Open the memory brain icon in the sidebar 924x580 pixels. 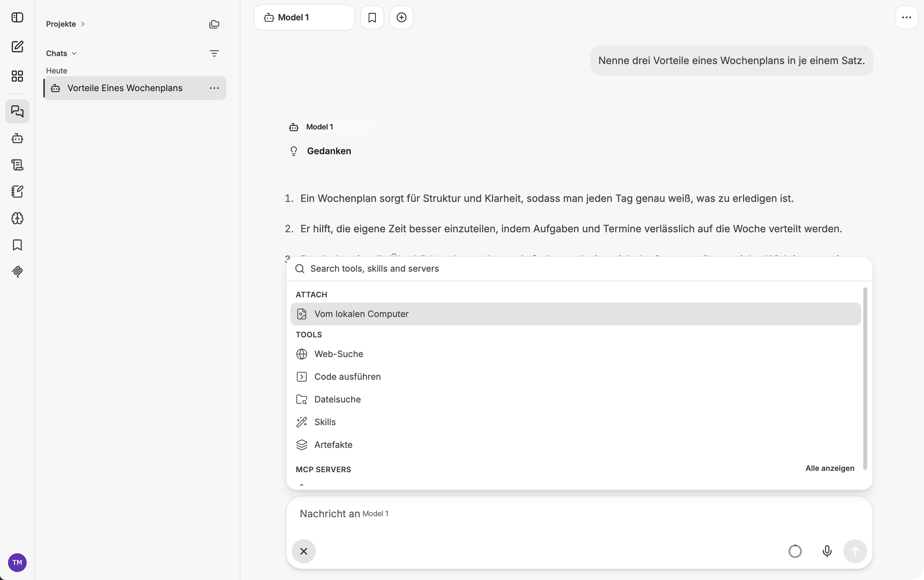point(17,218)
